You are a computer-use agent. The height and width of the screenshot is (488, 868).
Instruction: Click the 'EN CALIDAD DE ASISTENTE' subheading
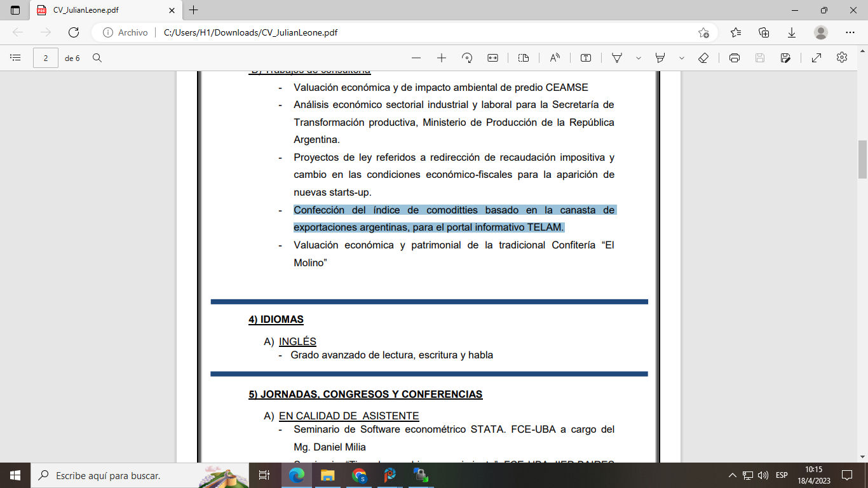pos(349,416)
